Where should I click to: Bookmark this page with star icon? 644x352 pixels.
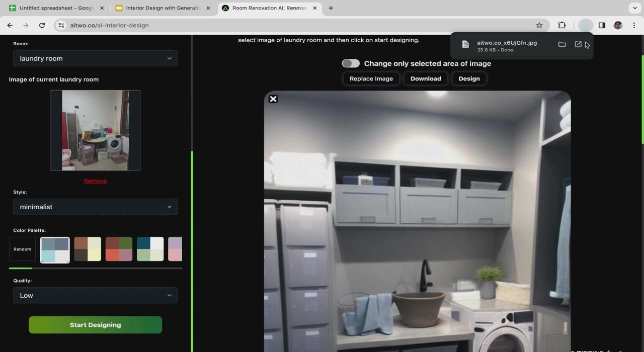click(x=539, y=25)
